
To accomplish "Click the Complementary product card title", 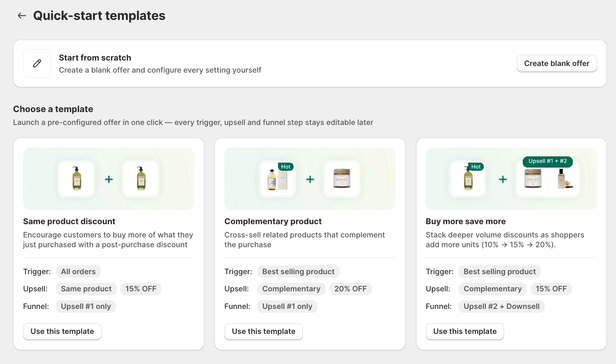I will 273,221.
